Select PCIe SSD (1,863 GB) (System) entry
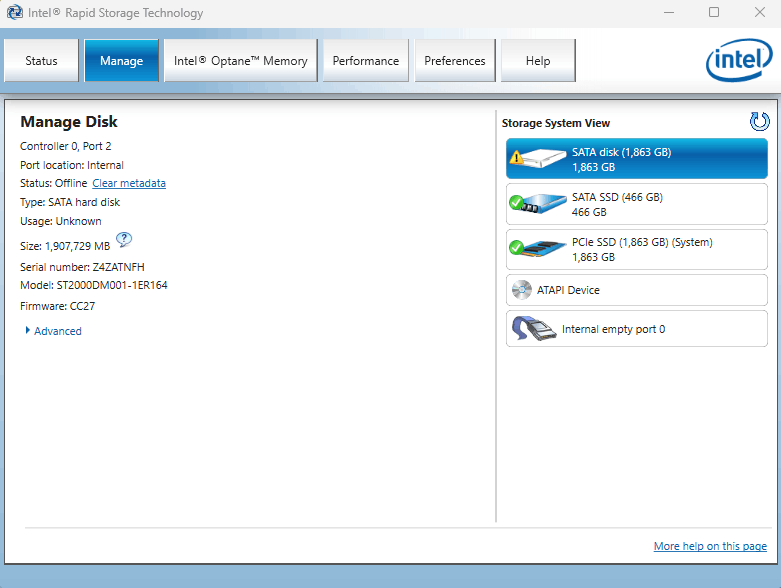 [637, 249]
